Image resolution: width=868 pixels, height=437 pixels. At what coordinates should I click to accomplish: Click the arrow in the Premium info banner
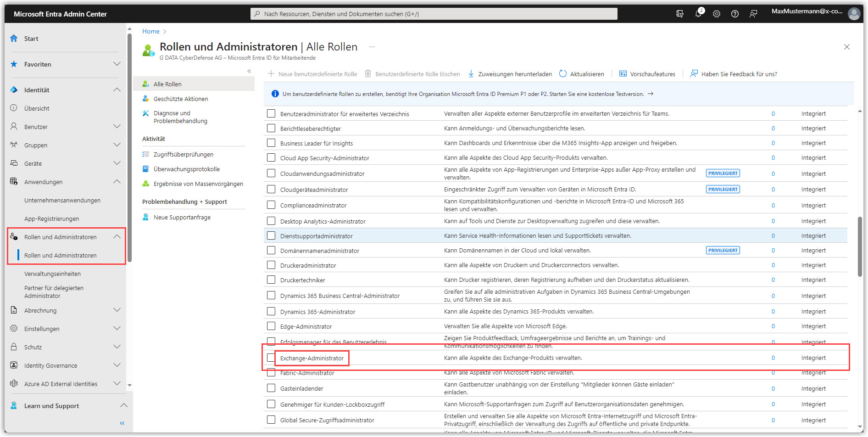tap(651, 94)
